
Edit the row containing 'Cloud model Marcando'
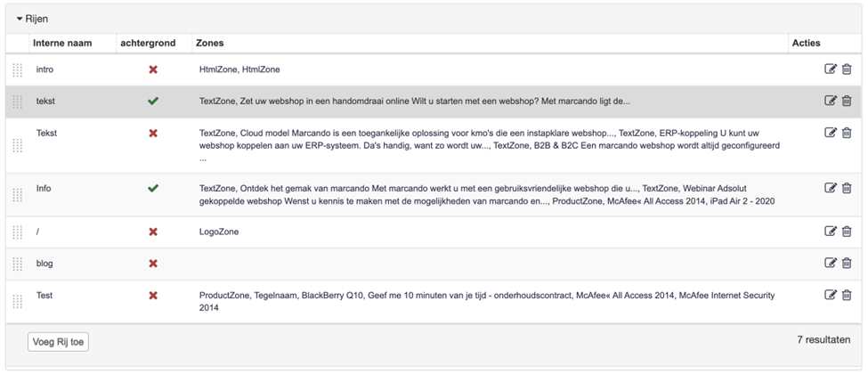pos(831,133)
